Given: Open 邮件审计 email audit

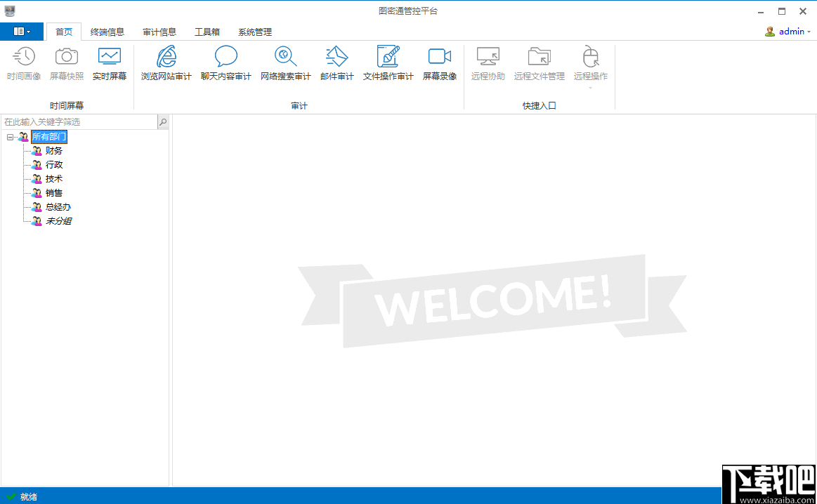Looking at the screenshot, I should [337, 63].
